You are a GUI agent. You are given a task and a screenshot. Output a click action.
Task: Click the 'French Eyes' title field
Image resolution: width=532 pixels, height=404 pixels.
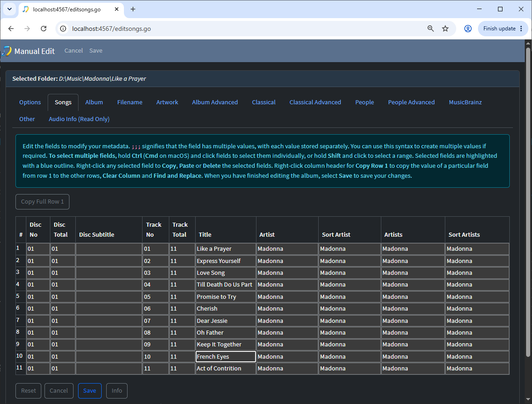point(226,356)
